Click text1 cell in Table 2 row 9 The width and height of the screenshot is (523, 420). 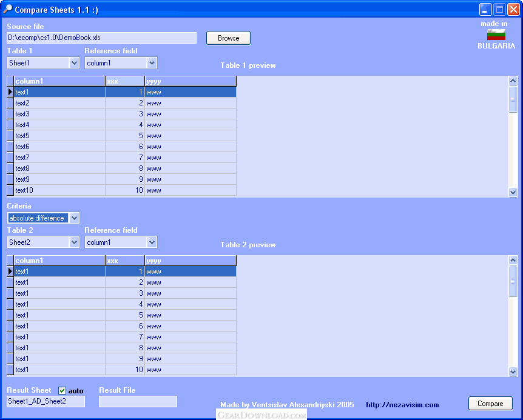click(x=59, y=359)
